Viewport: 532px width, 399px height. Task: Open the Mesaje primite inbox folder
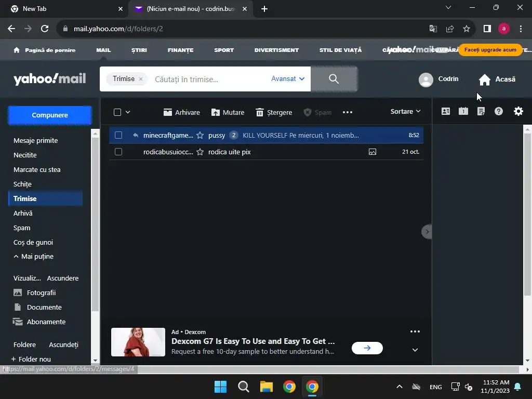point(36,140)
